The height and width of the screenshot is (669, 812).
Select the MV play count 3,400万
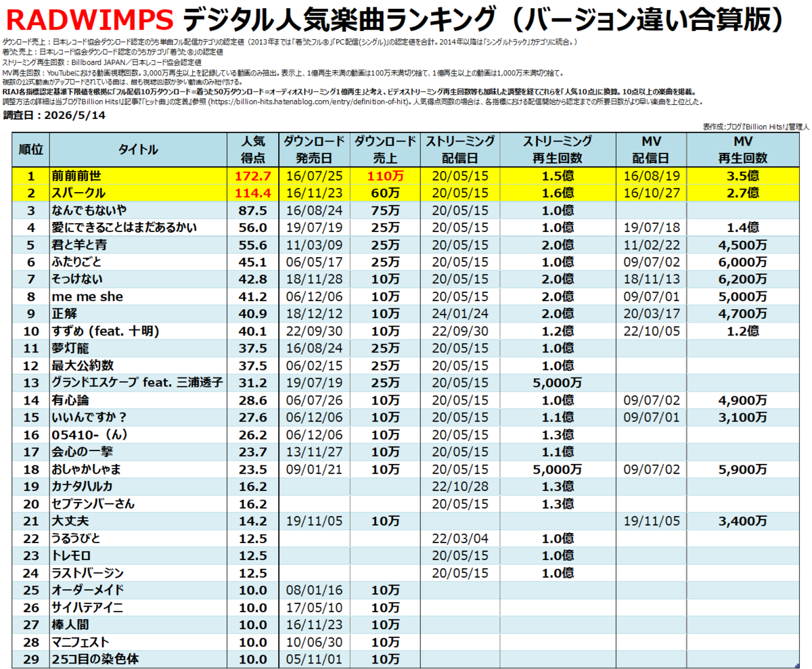[743, 521]
